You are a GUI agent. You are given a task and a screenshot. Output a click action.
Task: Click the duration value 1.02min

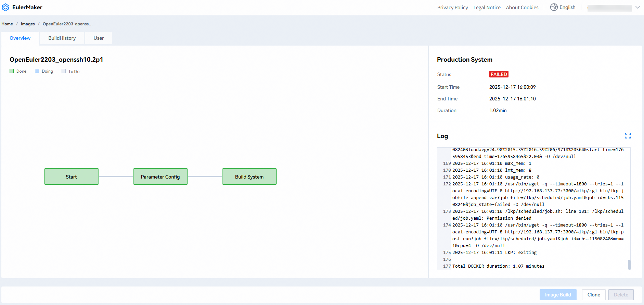pyautogui.click(x=498, y=110)
